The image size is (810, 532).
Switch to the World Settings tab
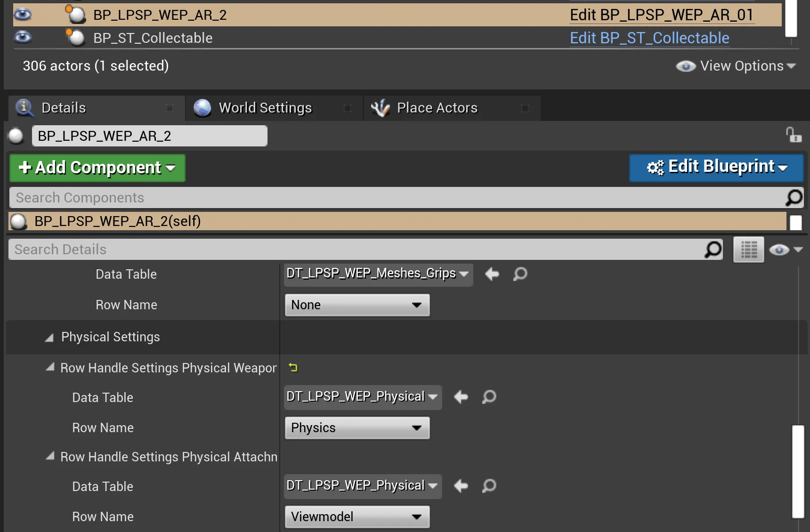(x=265, y=108)
